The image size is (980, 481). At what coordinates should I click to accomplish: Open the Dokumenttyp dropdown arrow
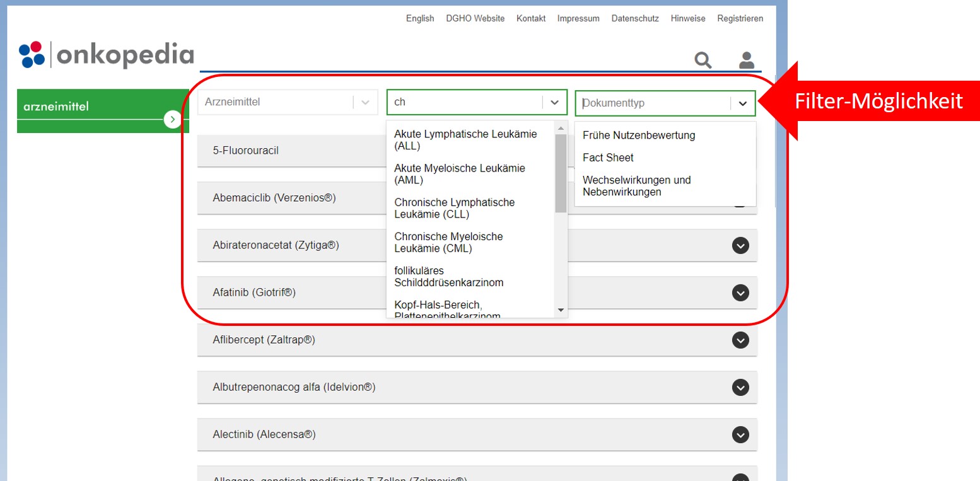coord(743,103)
